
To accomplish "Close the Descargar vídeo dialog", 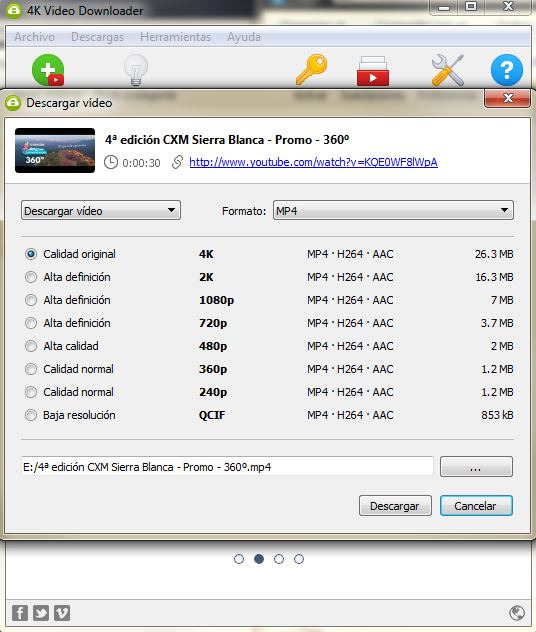I will click(x=507, y=98).
